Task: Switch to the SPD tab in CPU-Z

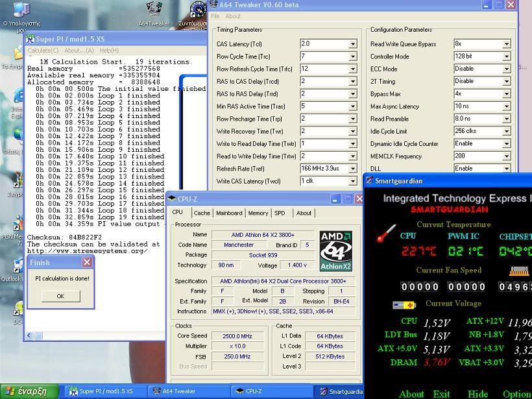Action: (x=280, y=213)
